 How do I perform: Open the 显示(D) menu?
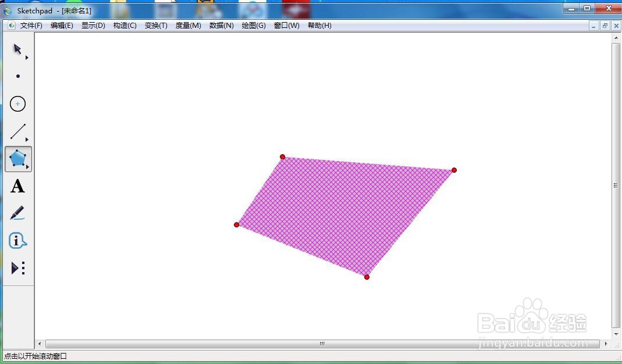coord(93,26)
